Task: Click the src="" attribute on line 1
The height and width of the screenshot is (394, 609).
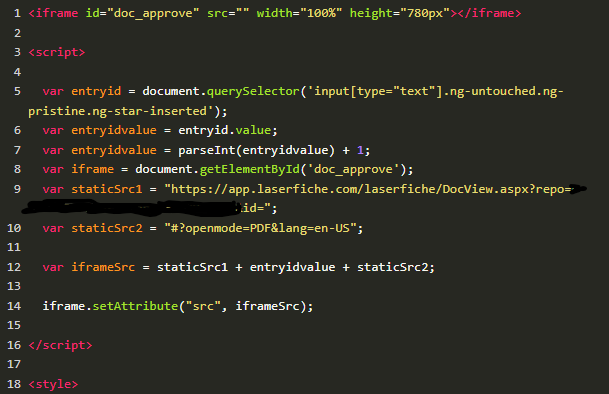Action: [228, 14]
